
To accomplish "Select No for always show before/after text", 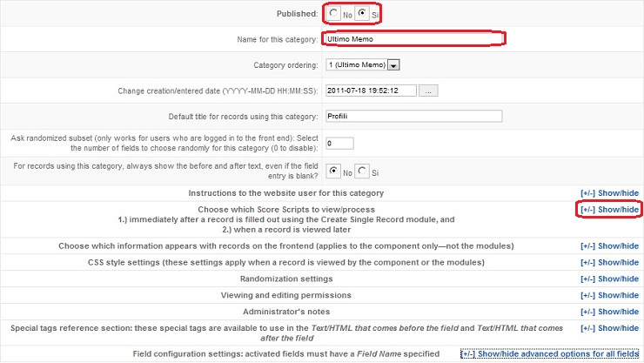I will pos(333,171).
